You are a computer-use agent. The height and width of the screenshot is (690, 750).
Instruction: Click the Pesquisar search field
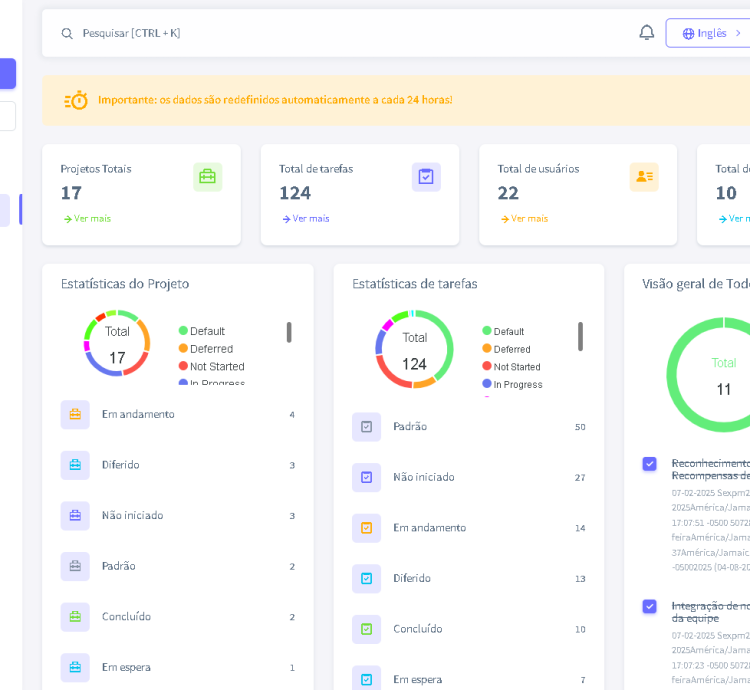[x=300, y=33]
